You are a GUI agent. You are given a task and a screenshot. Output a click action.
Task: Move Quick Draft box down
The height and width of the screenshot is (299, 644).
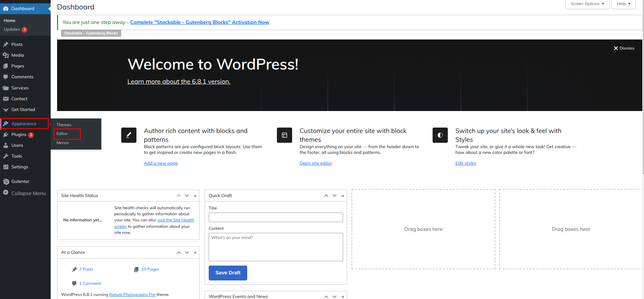pyautogui.click(x=334, y=196)
